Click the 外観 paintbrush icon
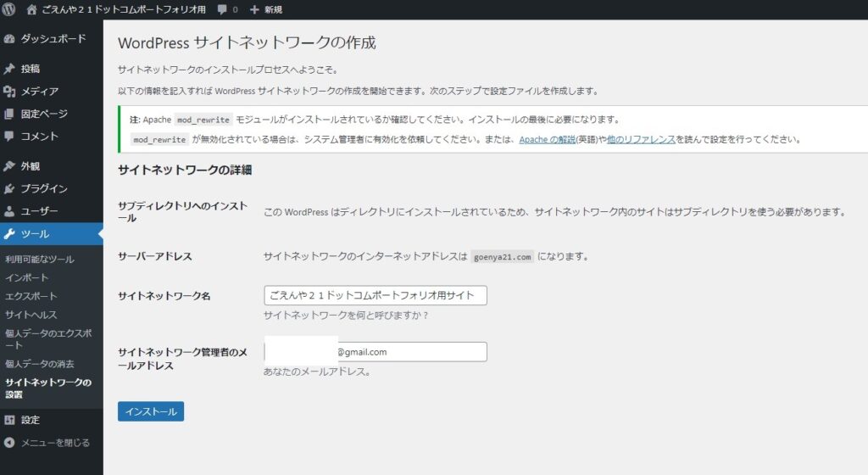The width and height of the screenshot is (868, 475). (8, 166)
